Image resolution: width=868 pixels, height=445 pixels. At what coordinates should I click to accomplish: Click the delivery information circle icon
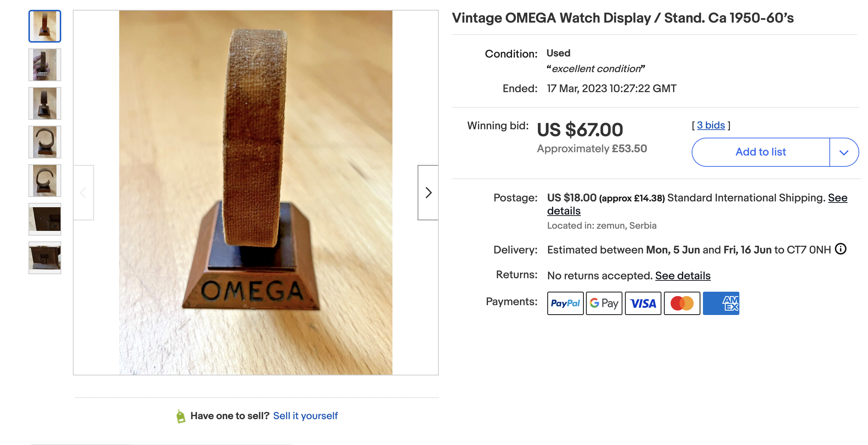point(841,249)
